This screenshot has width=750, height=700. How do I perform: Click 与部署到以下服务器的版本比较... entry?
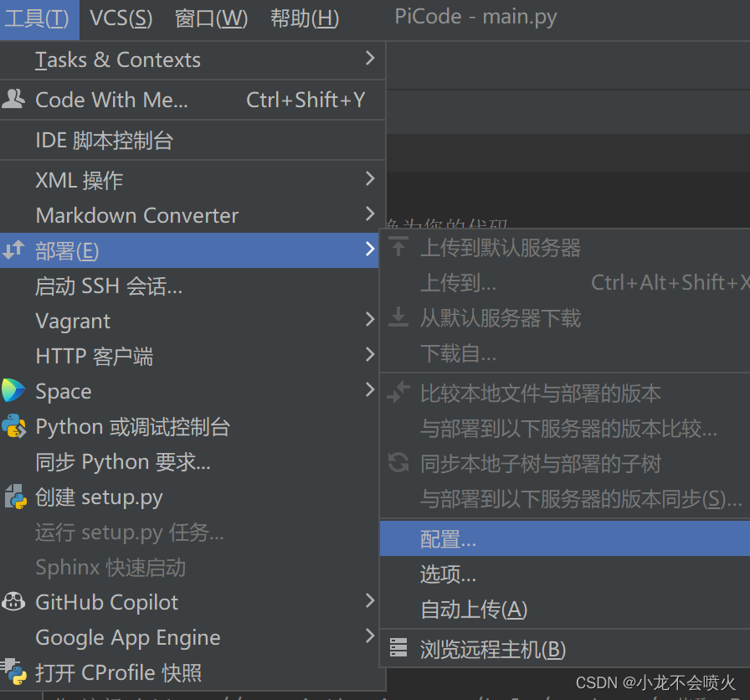(x=565, y=428)
